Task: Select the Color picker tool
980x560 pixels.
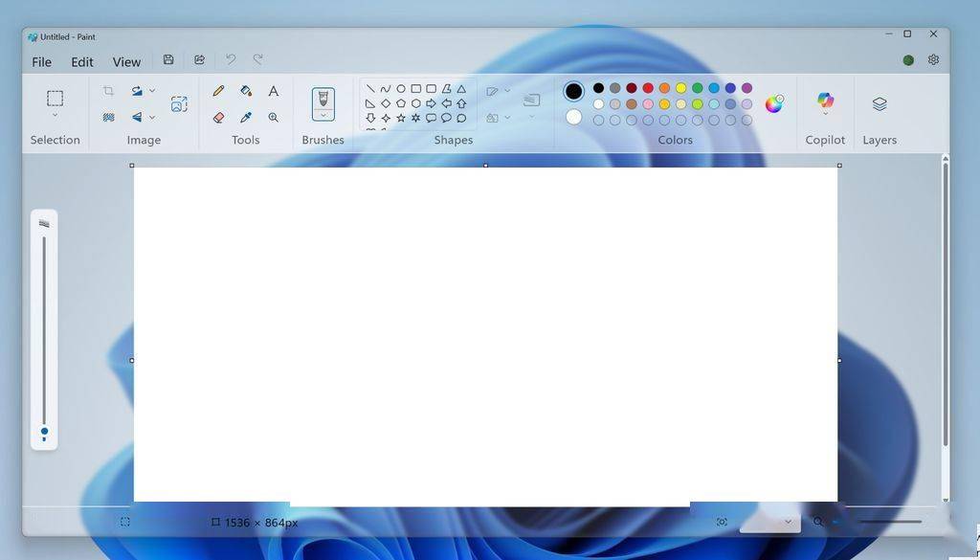Action: click(x=245, y=117)
